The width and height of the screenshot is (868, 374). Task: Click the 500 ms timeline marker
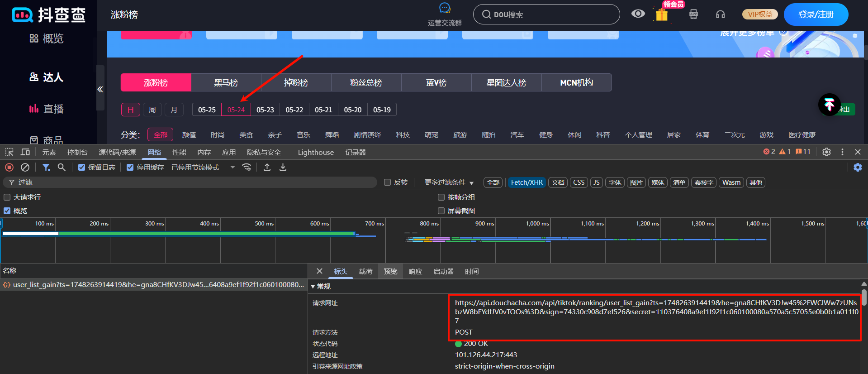264,223
